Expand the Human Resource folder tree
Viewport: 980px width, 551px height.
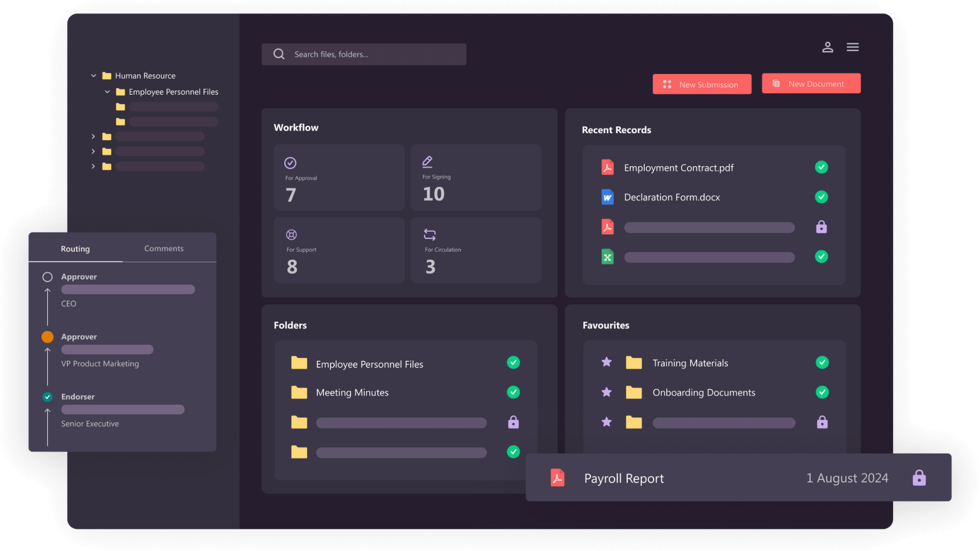[x=93, y=76]
